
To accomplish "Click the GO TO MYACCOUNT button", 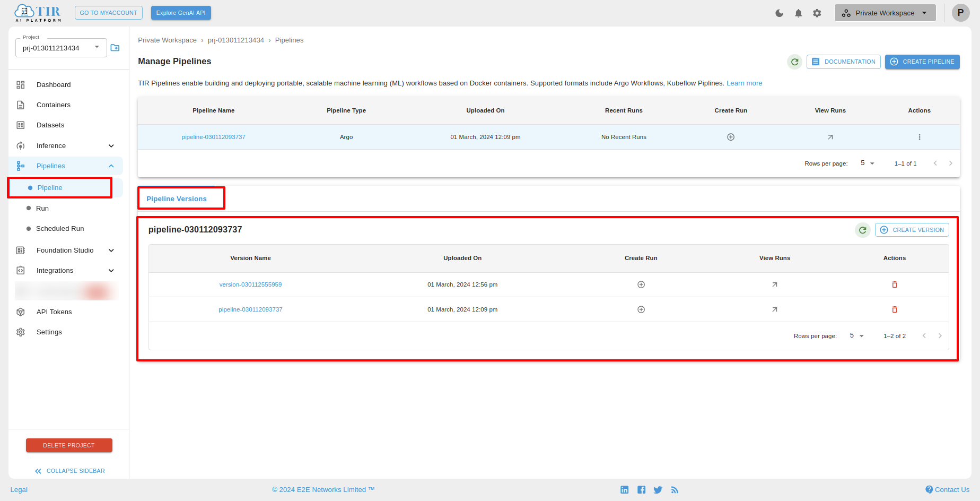I will (109, 13).
